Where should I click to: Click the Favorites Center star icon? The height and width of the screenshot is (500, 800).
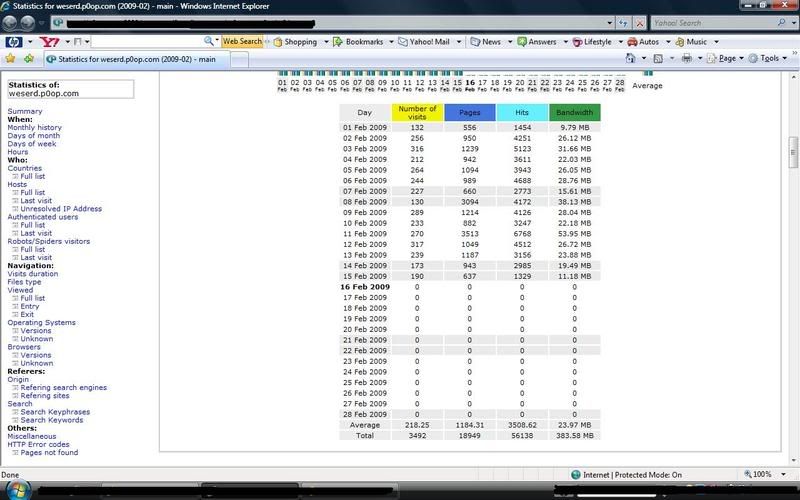click(10, 59)
